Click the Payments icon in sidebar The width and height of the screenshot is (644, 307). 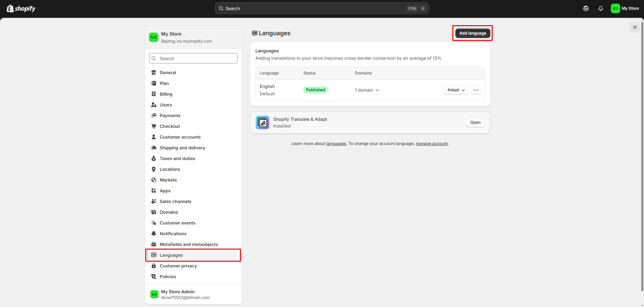(154, 115)
